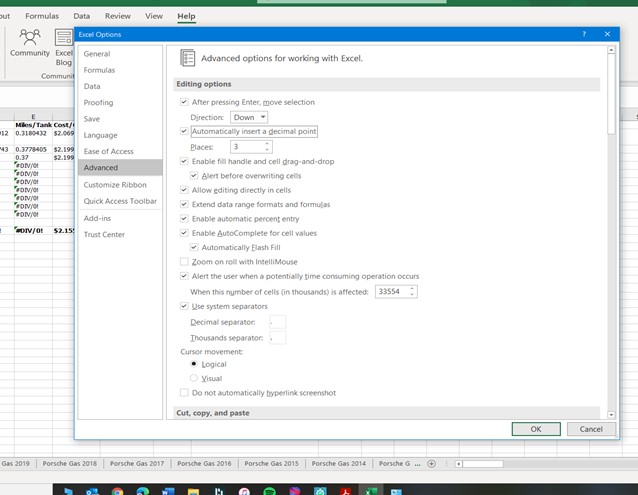Screen dimensions: 638x495
Task: Select Data category in Excel Options sidebar
Action: click(x=120, y=86)
